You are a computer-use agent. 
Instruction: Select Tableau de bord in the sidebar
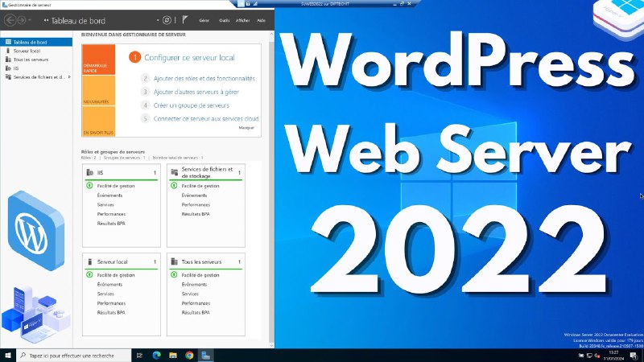pyautogui.click(x=36, y=42)
